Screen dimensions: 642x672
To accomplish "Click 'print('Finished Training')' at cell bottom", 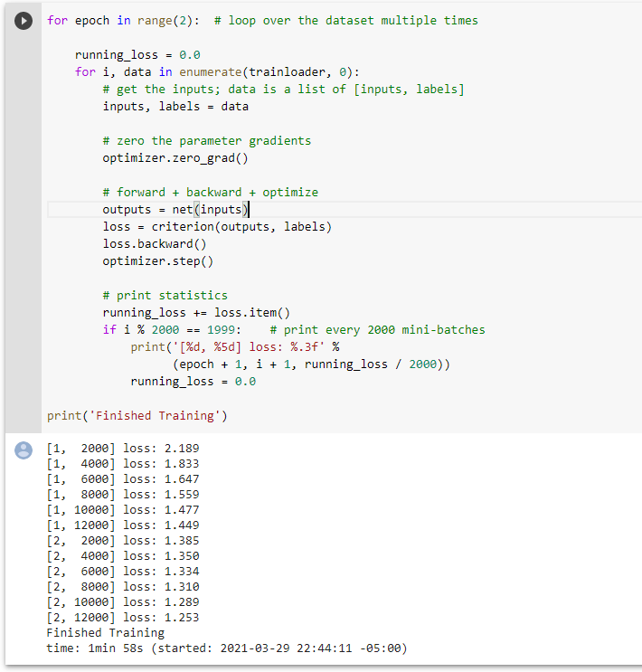I will (137, 416).
